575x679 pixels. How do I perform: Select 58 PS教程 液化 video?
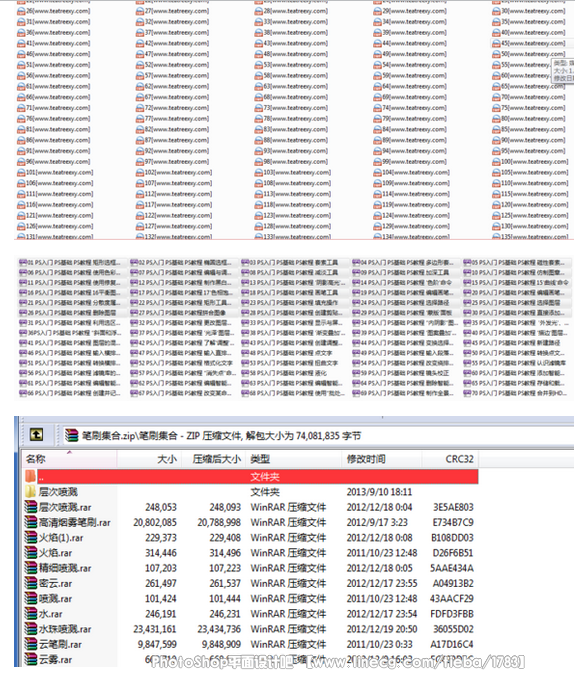284,373
